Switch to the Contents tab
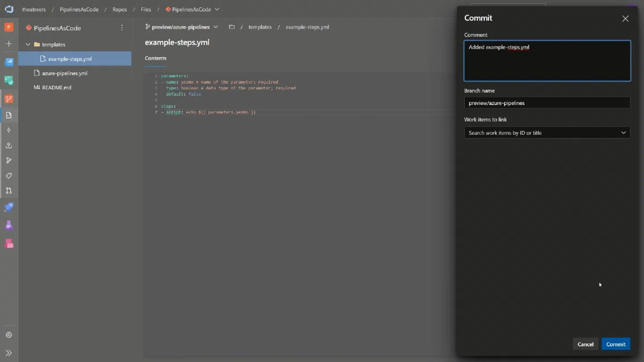644x362 pixels. [156, 58]
